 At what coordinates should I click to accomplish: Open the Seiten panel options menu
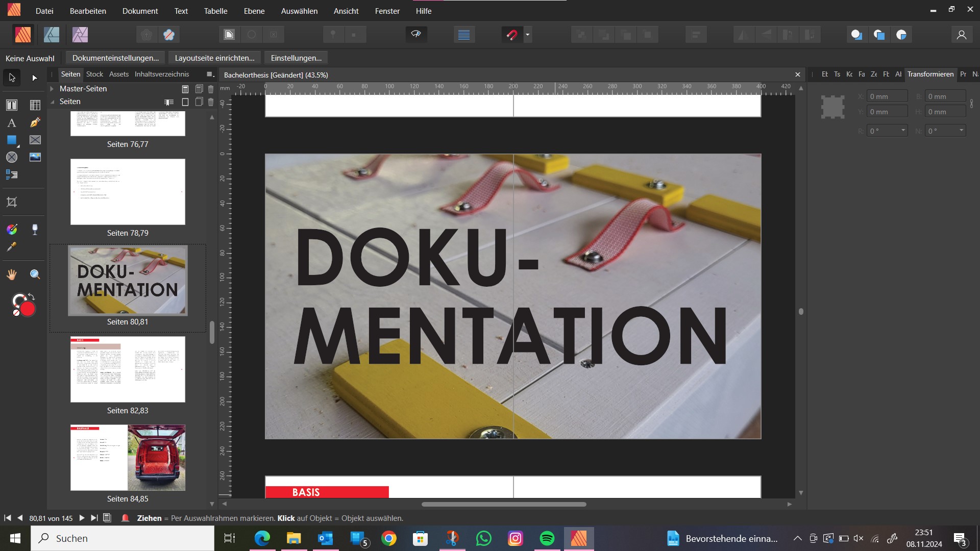(x=209, y=74)
